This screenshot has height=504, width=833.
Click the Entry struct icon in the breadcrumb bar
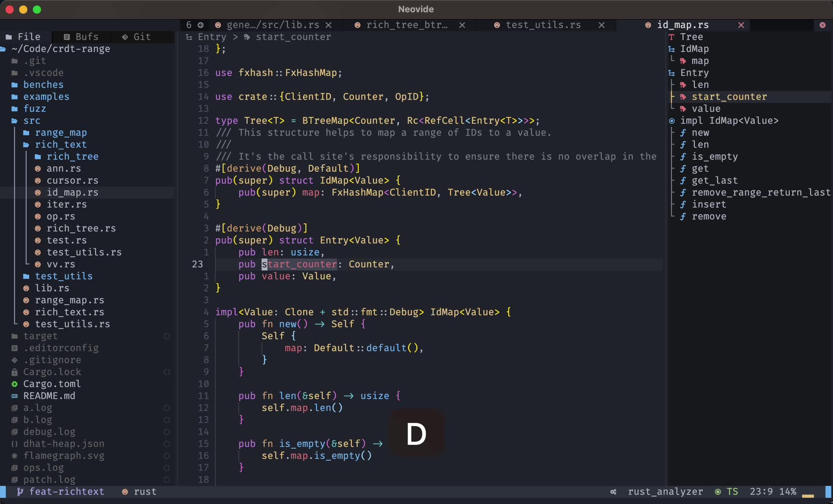[189, 37]
